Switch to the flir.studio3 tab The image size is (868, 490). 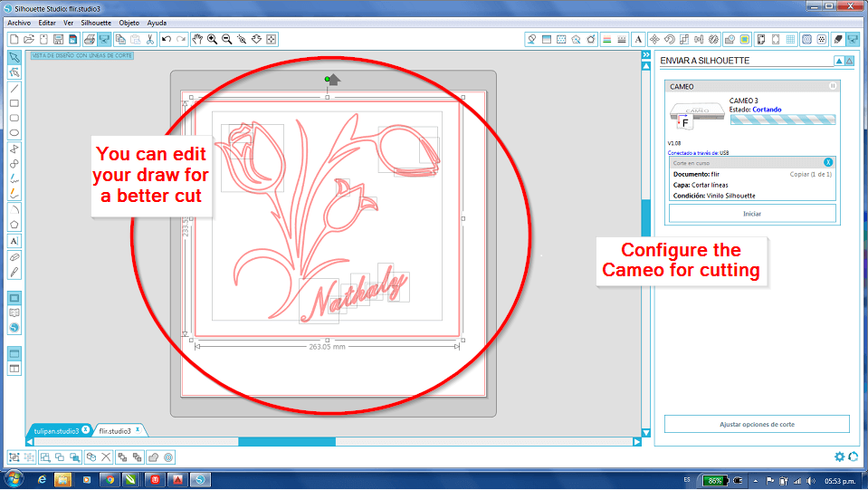click(x=115, y=431)
